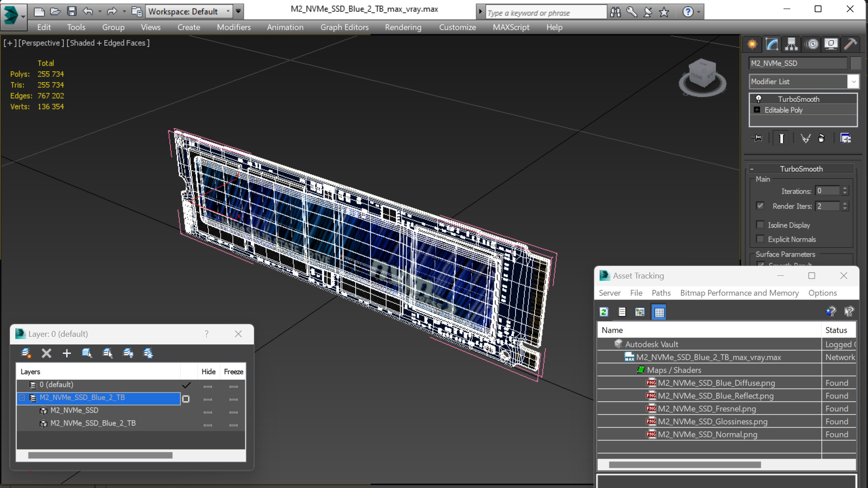Open the Modifiers menu
868x488 pixels.
[x=234, y=28]
